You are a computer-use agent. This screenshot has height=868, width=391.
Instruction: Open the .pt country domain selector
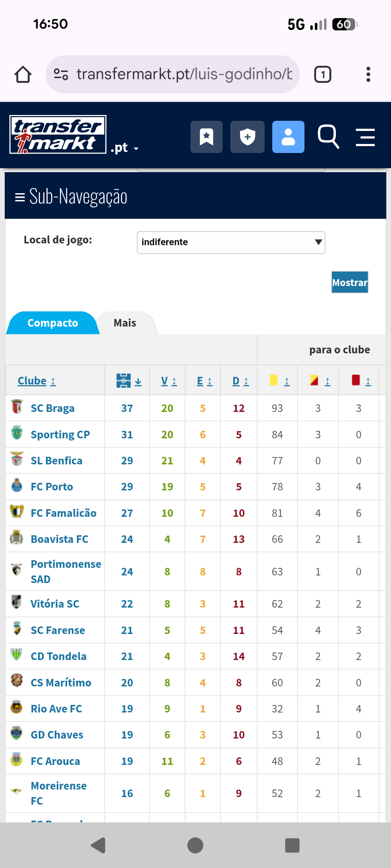tap(125, 148)
